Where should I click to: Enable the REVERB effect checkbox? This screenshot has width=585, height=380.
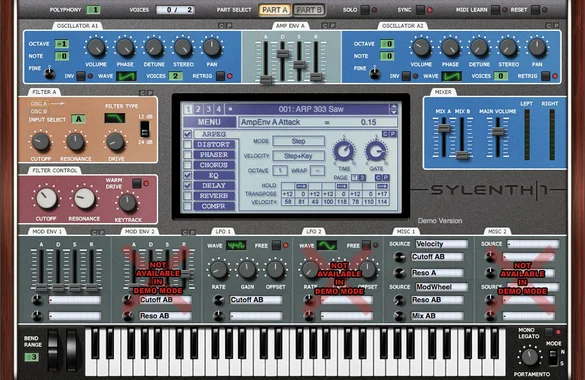click(188, 196)
